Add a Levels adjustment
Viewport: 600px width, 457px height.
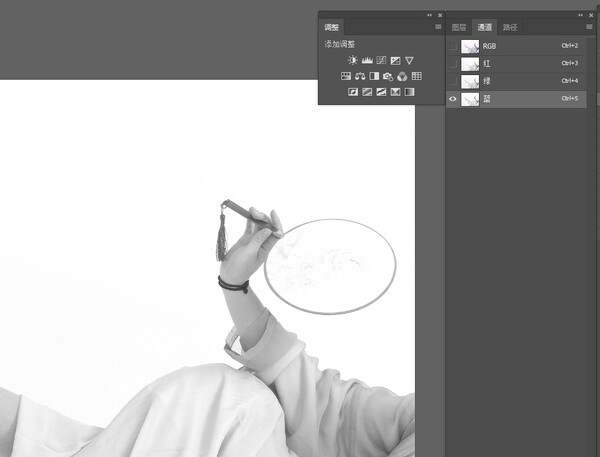(367, 60)
